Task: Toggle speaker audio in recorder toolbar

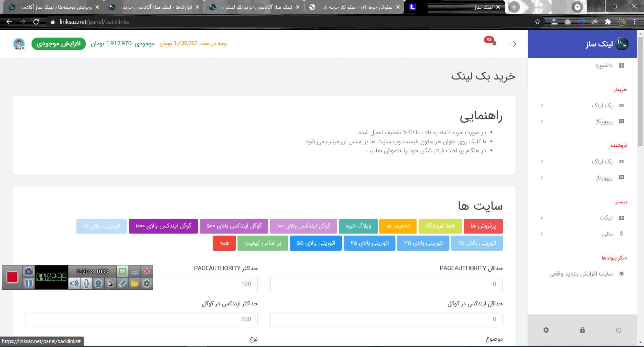Action: [74, 284]
